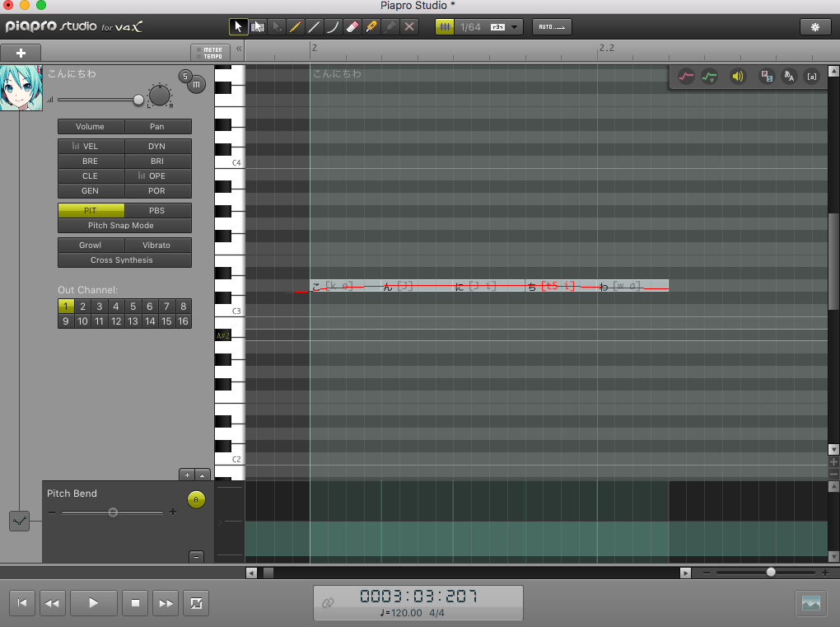Viewport: 840px width, 627px height.
Task: Show vibrato pitch curve green icon
Action: (709, 77)
